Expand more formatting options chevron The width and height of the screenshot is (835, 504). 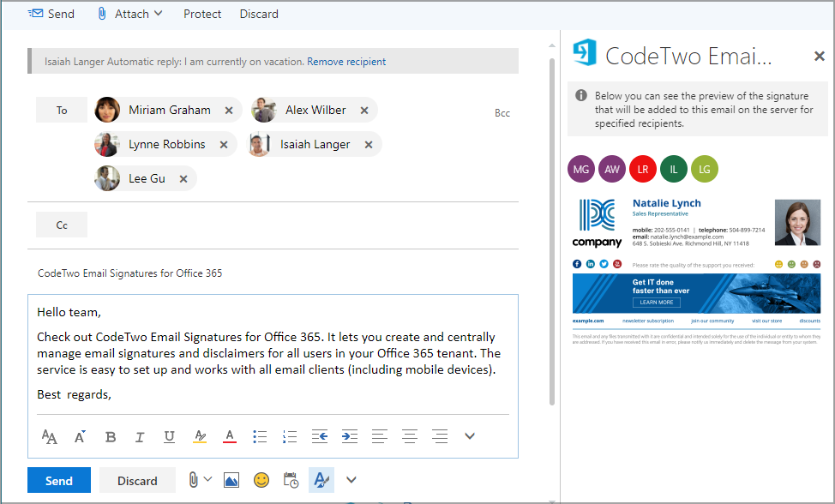pos(469,436)
